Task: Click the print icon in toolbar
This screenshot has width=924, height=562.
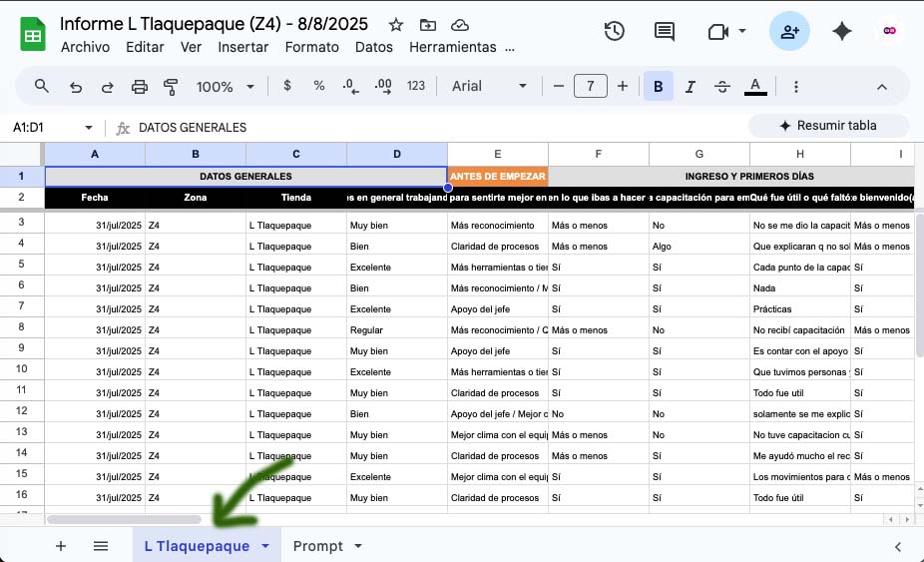Action: (139, 87)
